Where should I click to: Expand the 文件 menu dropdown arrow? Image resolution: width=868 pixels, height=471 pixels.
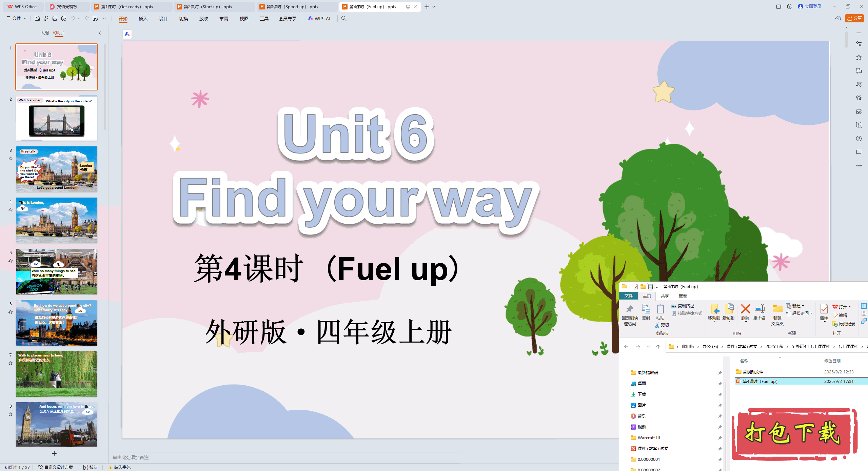tap(24, 18)
